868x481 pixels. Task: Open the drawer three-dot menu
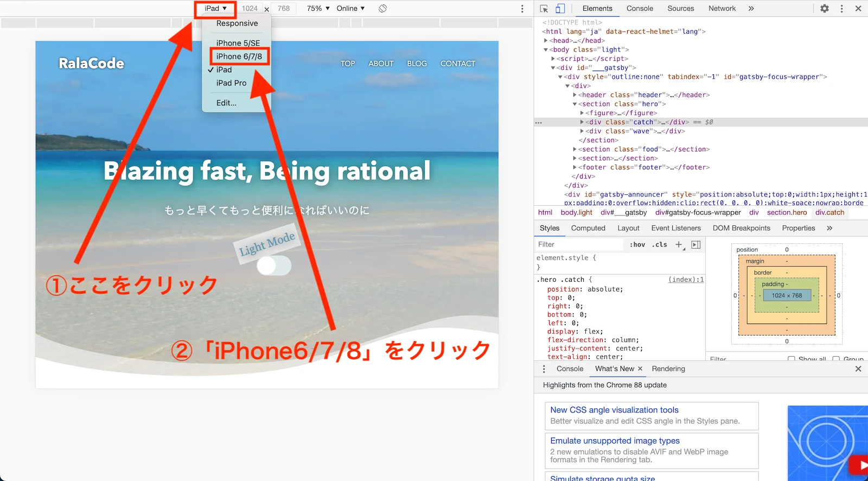point(544,369)
